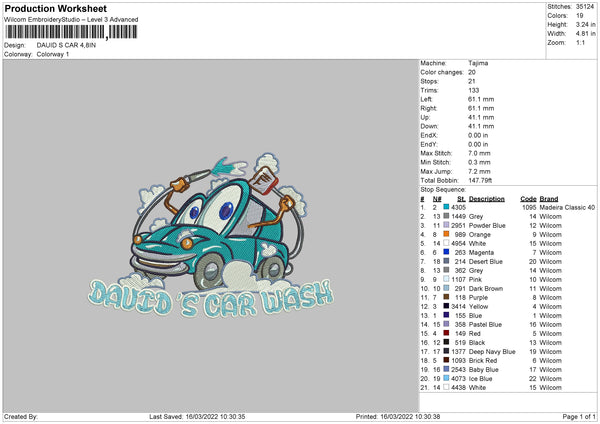600x424 pixels.
Task: Click the Colors value 19
Action: (x=579, y=16)
